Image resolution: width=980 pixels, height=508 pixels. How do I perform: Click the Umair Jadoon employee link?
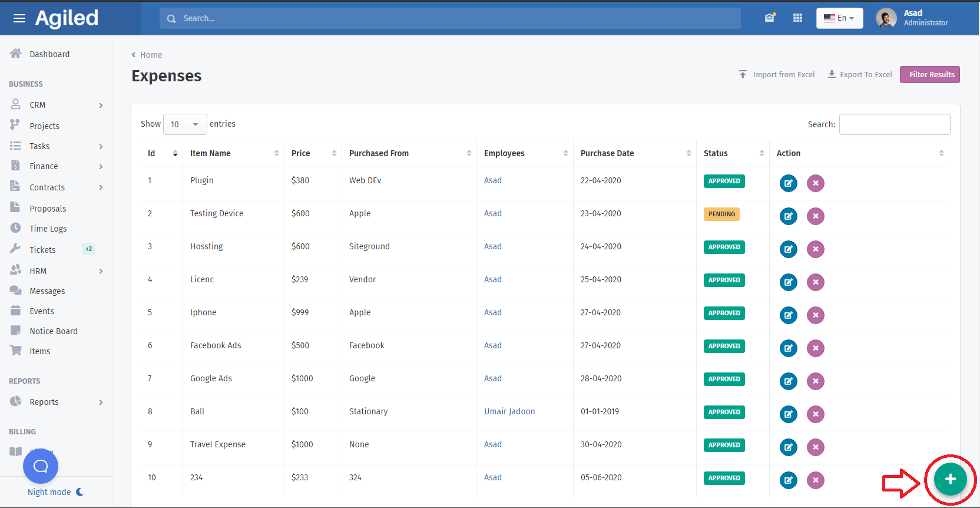point(509,411)
